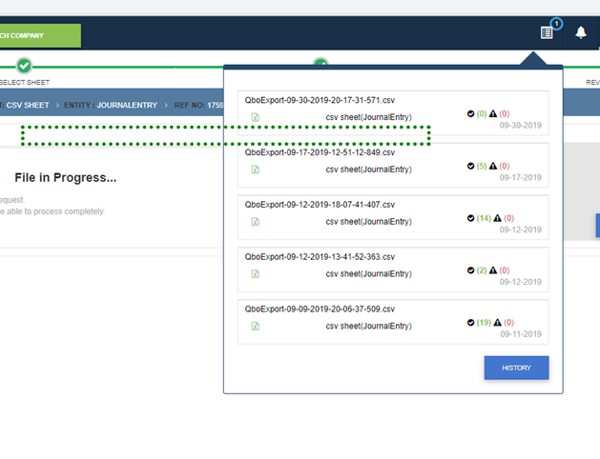This screenshot has height=459, width=600.
Task: Open QboExport-09-17-2019-12-51-12-849.csv entry
Action: tap(393, 165)
